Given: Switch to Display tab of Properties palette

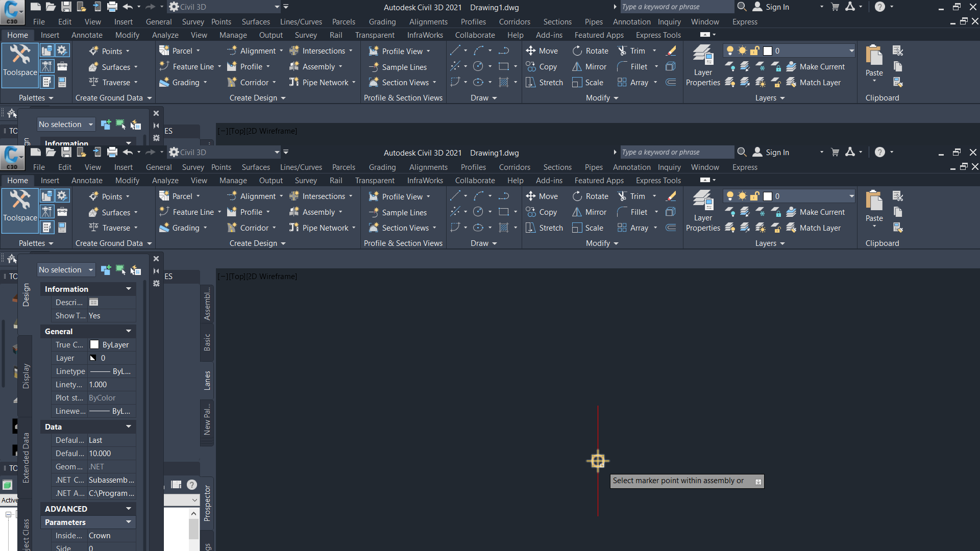Looking at the screenshot, I should coord(26,377).
